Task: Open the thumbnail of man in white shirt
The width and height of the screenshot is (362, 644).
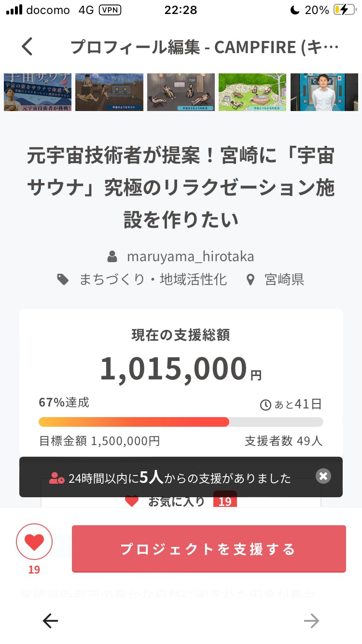Action: [324, 92]
